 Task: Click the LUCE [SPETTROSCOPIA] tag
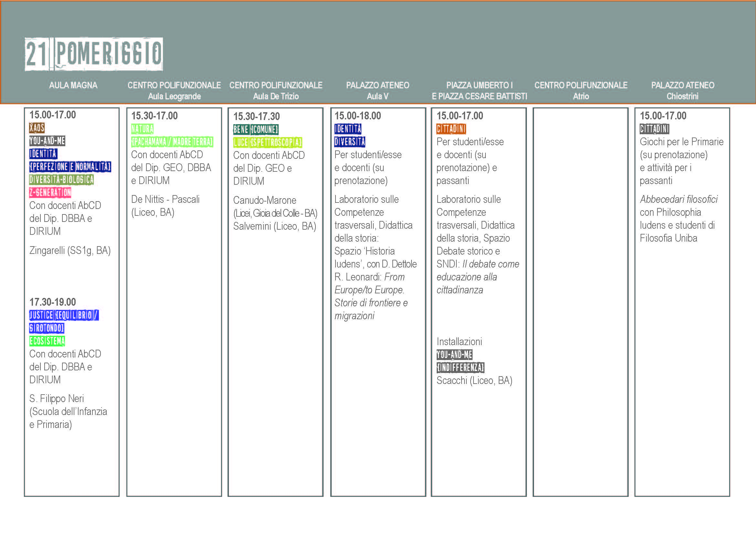[x=268, y=143]
